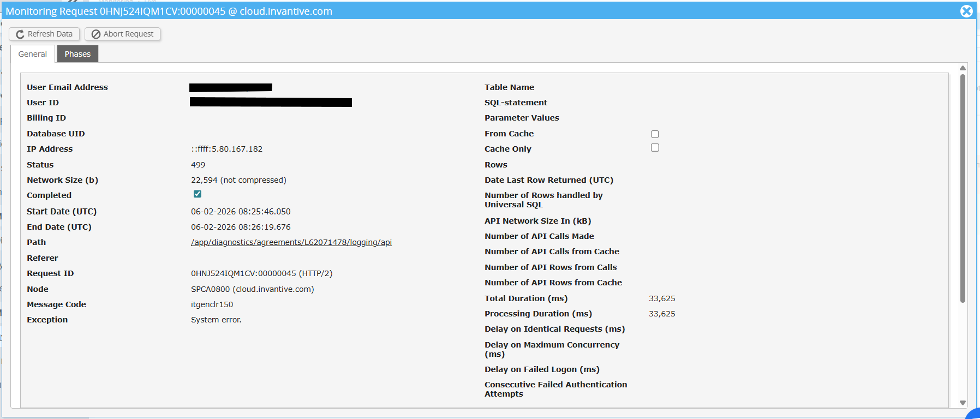Click the IP Address value ::ffff:5.80.167.182
This screenshot has width=980, height=419.
[x=226, y=149]
